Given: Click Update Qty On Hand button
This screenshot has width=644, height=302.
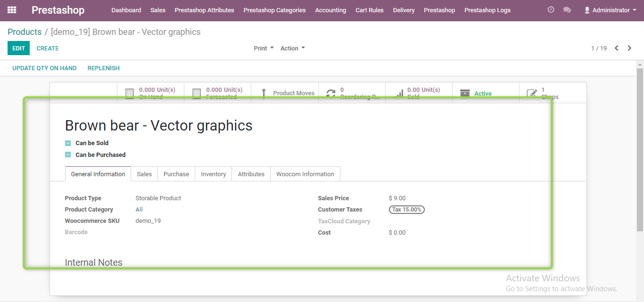Looking at the screenshot, I should coord(44,68).
